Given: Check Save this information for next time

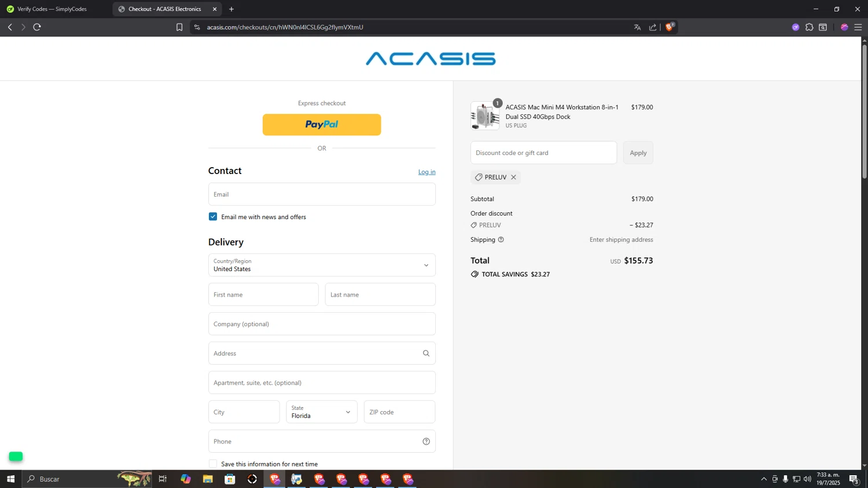Looking at the screenshot, I should click(x=213, y=464).
